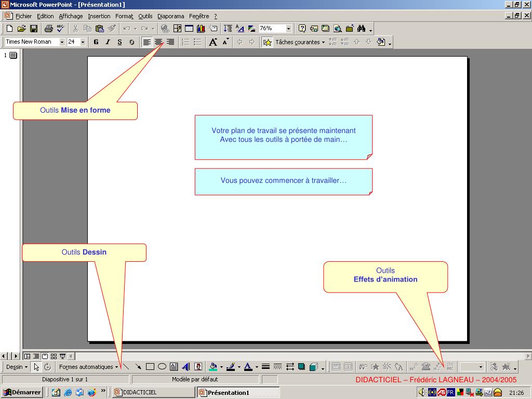The image size is (532, 399).
Task: Apply font color A swatch
Action: (x=248, y=367)
